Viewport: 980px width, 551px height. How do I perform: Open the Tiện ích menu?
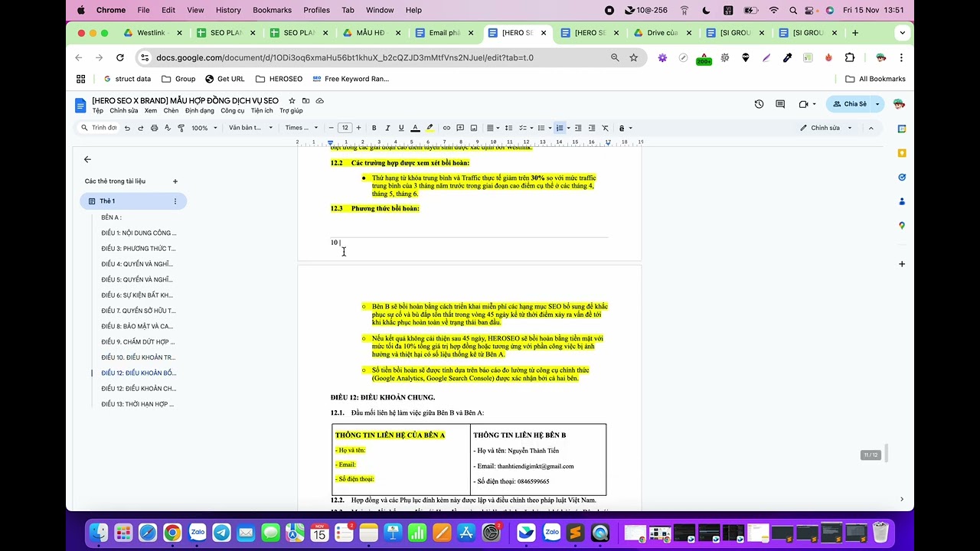(262, 111)
